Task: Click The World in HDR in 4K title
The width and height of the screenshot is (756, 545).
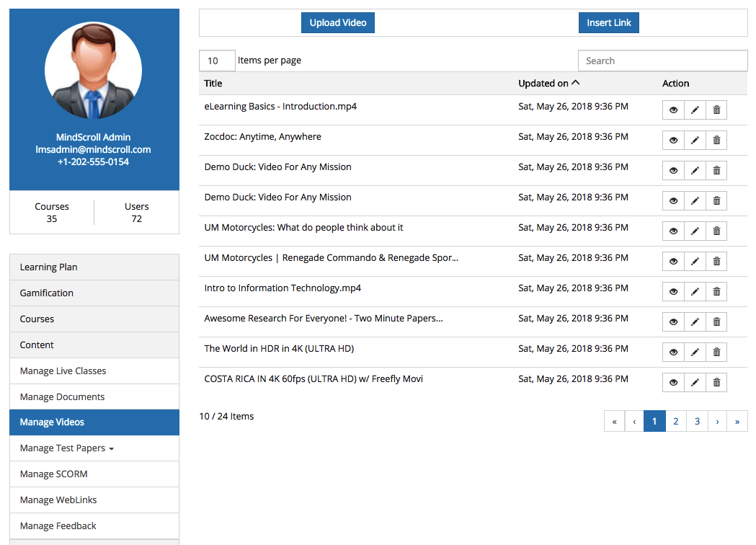Action: 279,349
